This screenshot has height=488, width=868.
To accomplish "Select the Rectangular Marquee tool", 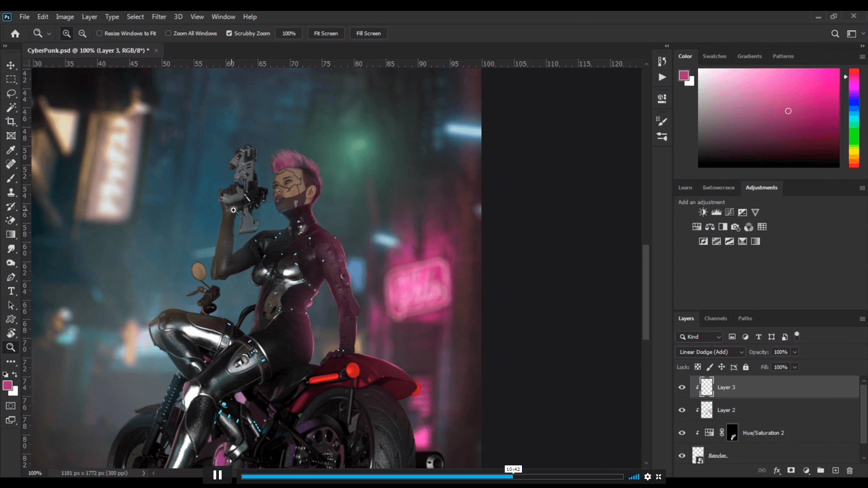I will click(x=11, y=79).
